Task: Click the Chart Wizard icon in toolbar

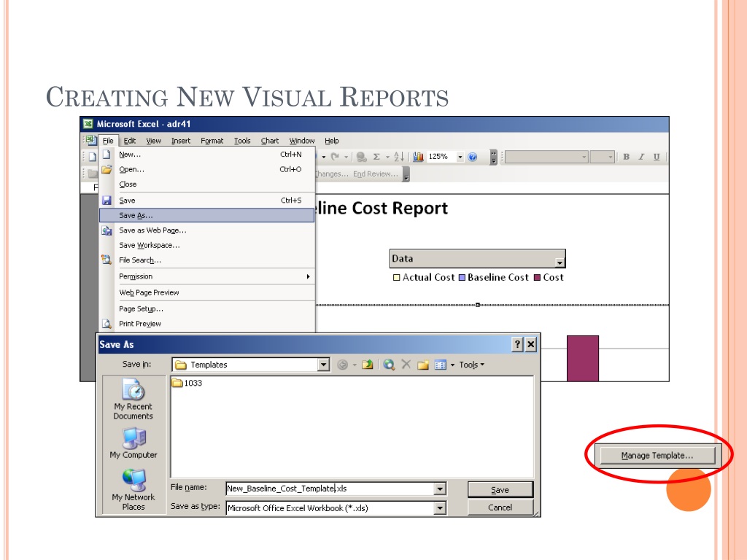Action: click(418, 157)
